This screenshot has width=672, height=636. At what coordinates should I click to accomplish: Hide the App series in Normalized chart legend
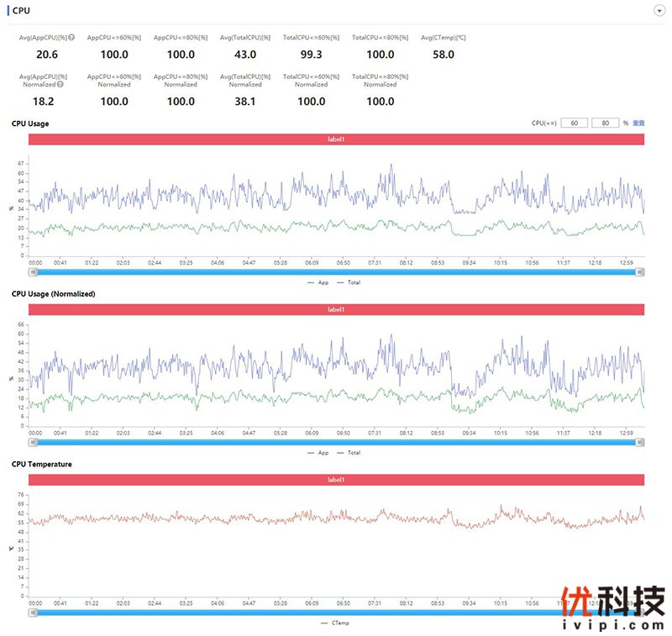pos(318,452)
